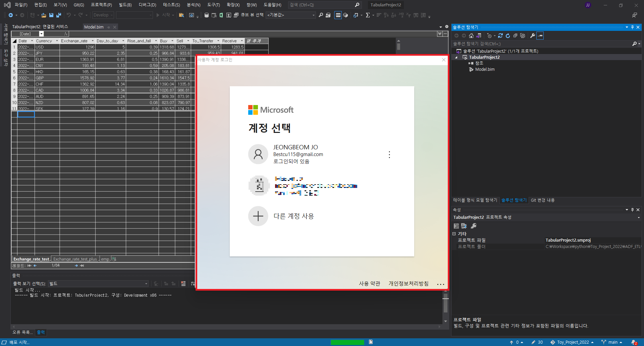This screenshot has height=346, width=644.
Task: Go to first record arrow
Action: tap(30, 265)
